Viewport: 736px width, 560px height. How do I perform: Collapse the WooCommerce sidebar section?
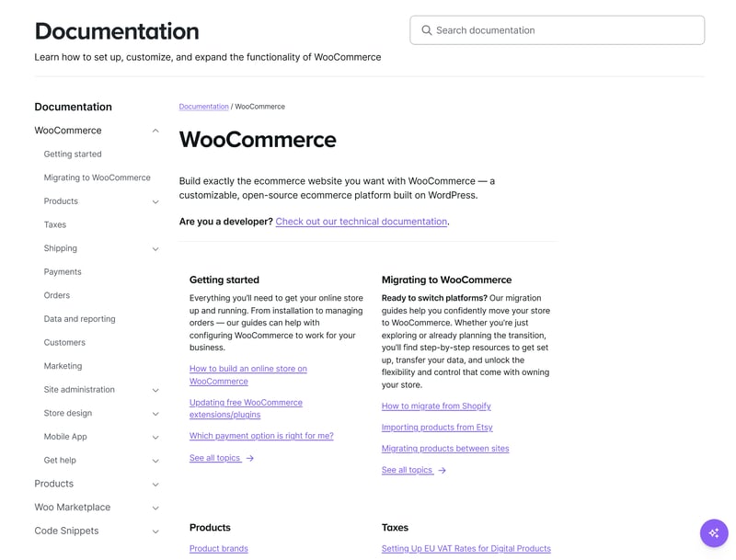click(x=155, y=131)
